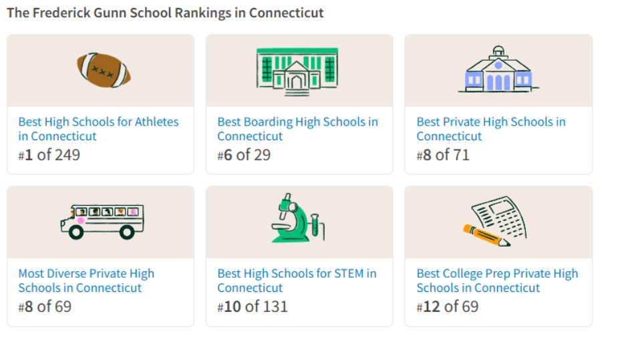624x364 pixels.
Task: Click the Frederick Gunn School Rankings heading
Action: 165,13
